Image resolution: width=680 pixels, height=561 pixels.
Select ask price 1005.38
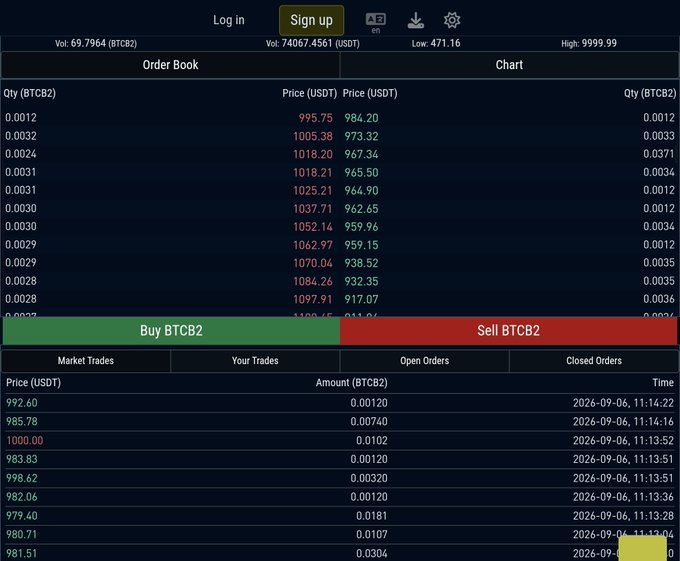click(313, 136)
